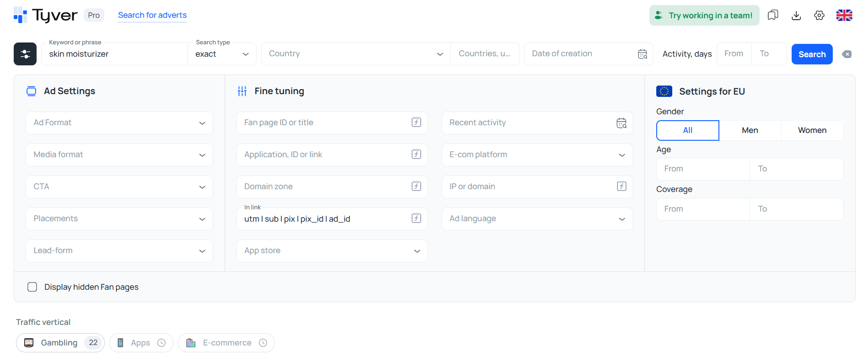The width and height of the screenshot is (868, 356).
Task: Click the Apps phone icon
Action: [120, 343]
